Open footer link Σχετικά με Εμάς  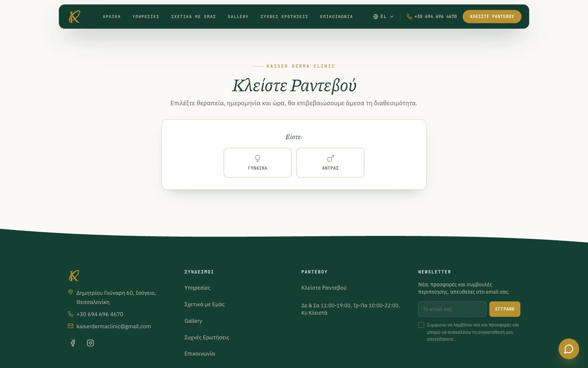tap(204, 304)
